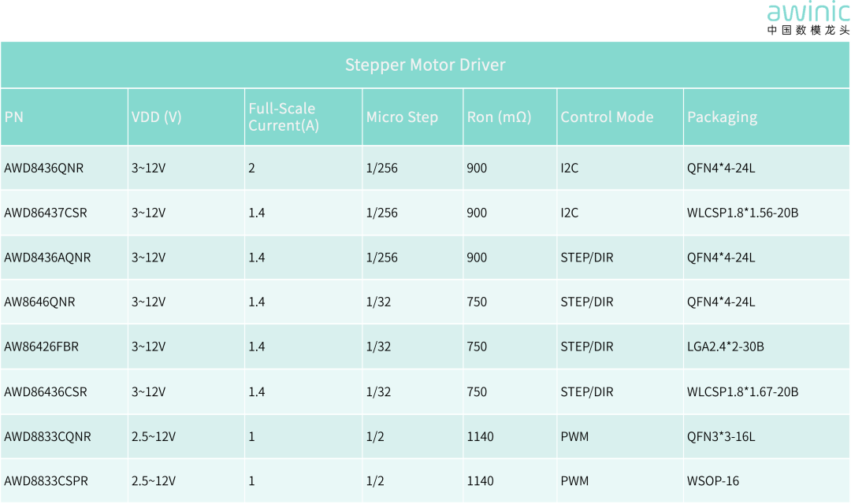Click the Packaging column header
The image size is (851, 504).
pos(722,117)
